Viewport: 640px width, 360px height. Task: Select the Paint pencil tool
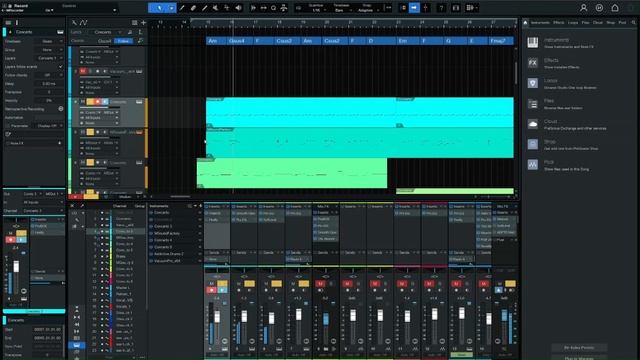[204, 8]
